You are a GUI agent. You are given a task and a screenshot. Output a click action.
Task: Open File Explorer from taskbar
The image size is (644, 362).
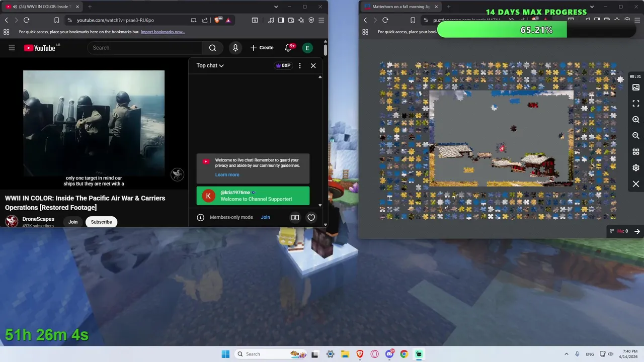pos(345,354)
